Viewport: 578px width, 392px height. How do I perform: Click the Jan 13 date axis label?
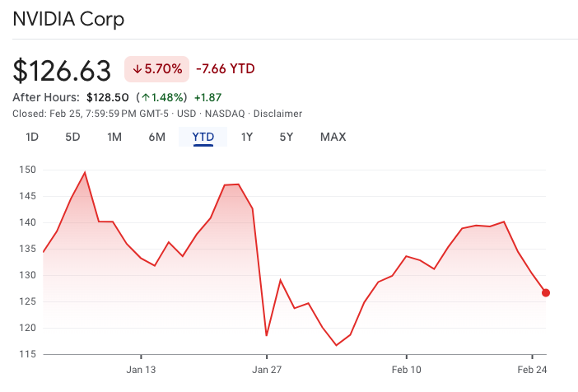coord(141,370)
